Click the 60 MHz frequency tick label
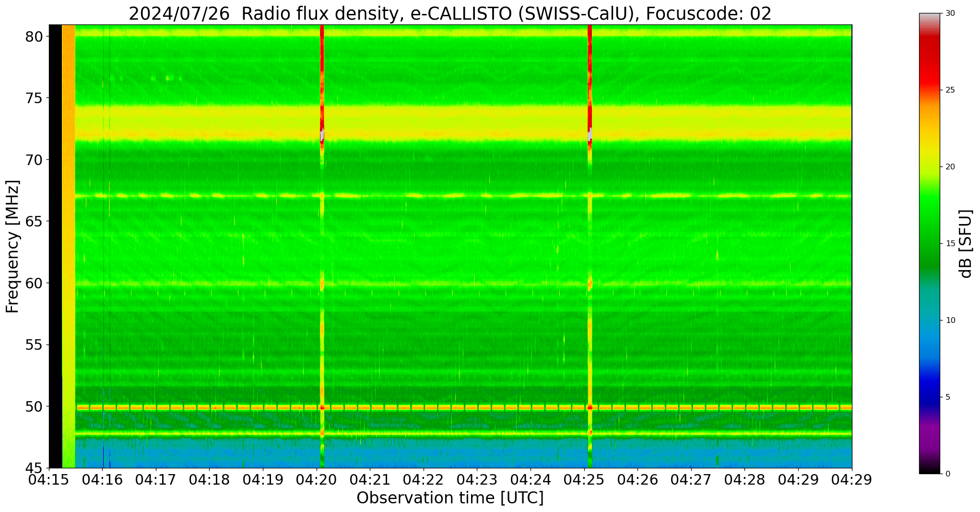Image resolution: width=980 pixels, height=512 pixels. tap(34, 283)
